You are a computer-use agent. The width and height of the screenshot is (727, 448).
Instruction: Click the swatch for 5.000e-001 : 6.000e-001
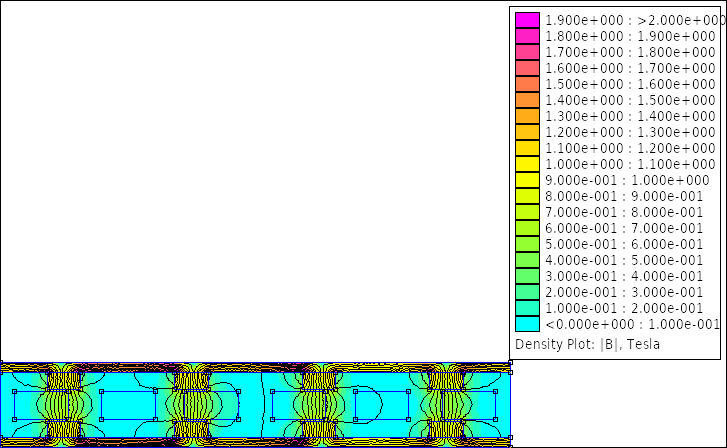point(527,244)
